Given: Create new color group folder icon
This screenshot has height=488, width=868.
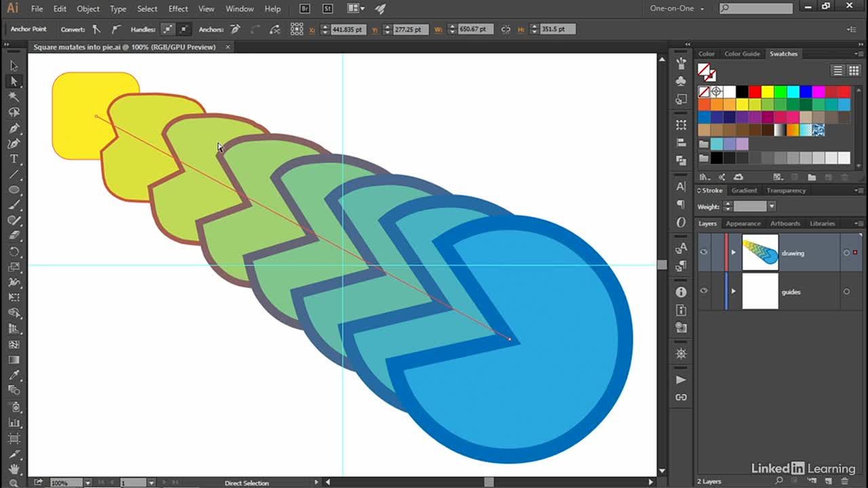Looking at the screenshot, I should [x=812, y=177].
